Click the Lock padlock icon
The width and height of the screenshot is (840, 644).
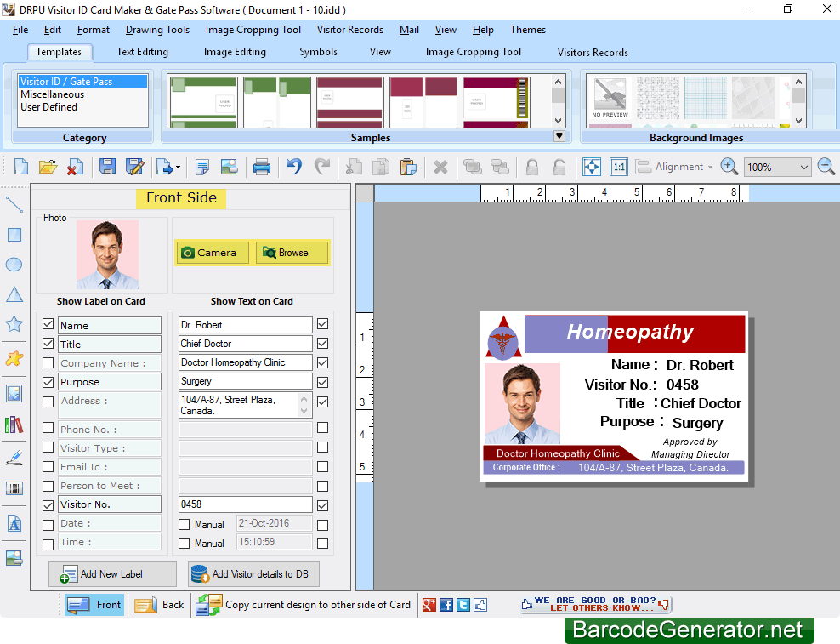coord(532,167)
